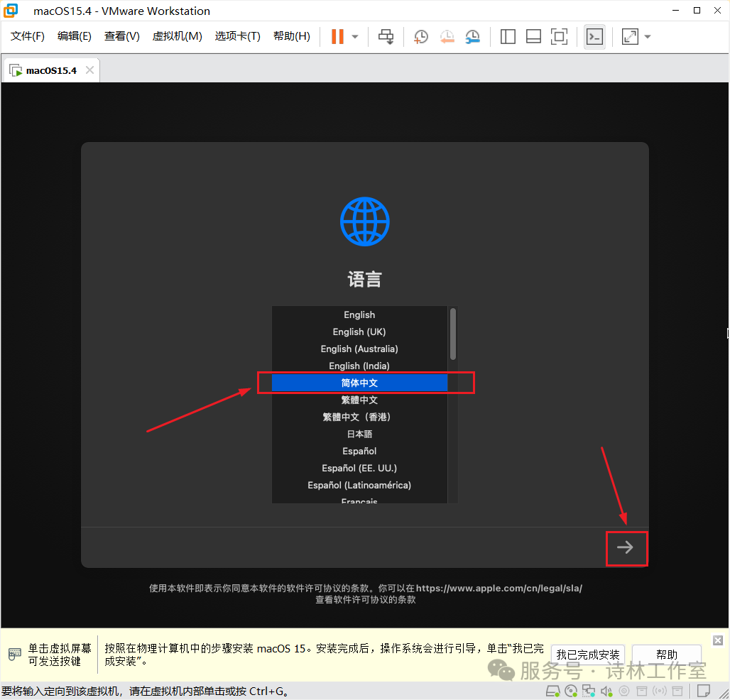Enter full screen mode icon

(559, 37)
